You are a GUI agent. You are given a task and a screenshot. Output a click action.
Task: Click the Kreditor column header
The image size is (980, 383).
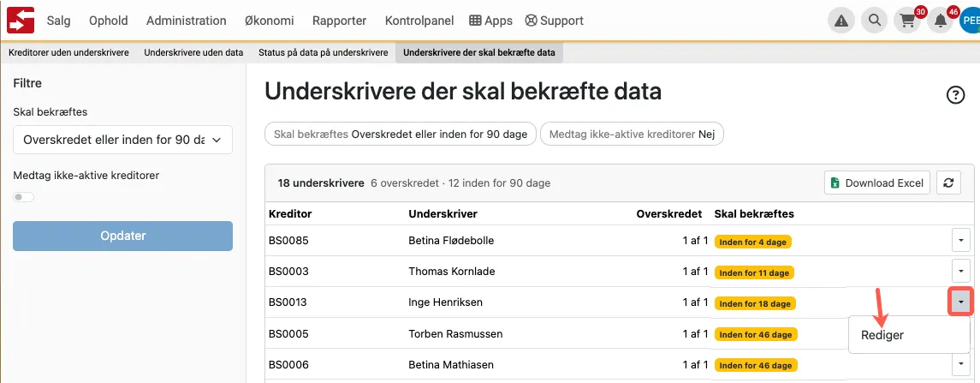click(x=290, y=214)
